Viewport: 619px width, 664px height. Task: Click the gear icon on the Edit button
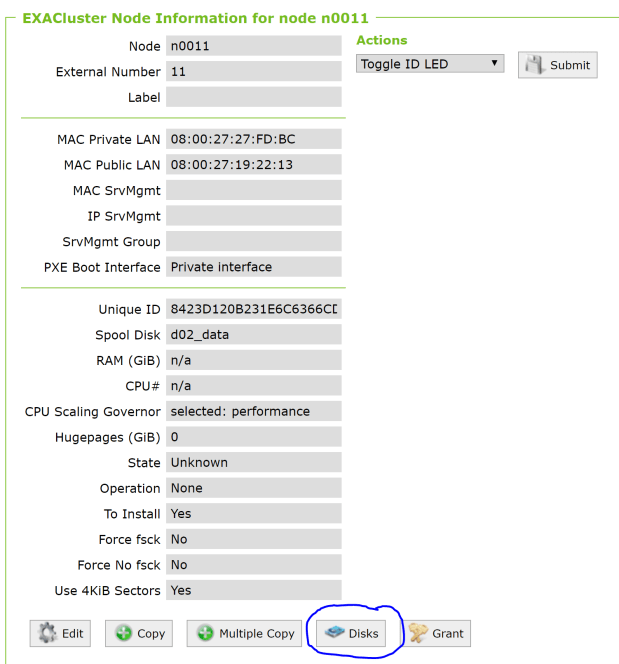(x=48, y=634)
